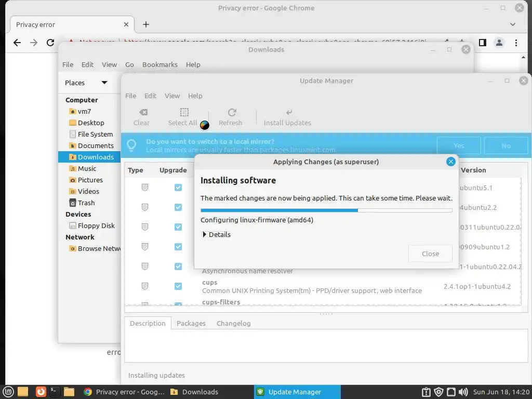Image resolution: width=532 pixels, height=399 pixels.
Task: Click the Clear toolbar icon in Update Manager
Action: (x=143, y=112)
